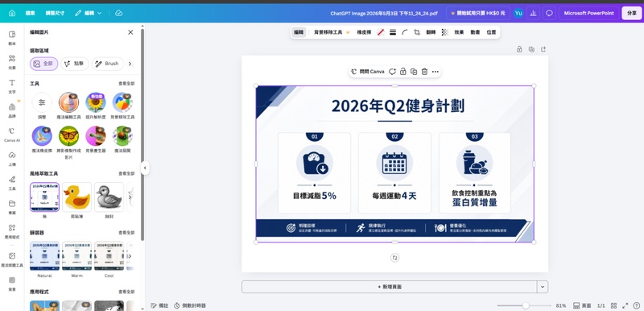Viewport: 644px width, 311px height.
Task: Delete the selected image with the trash icon
Action: [424, 72]
